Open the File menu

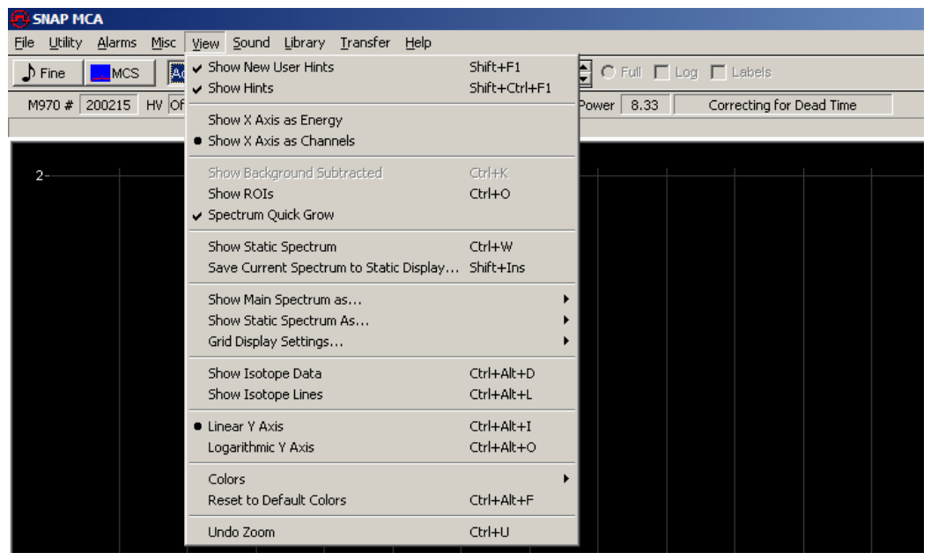[x=25, y=43]
